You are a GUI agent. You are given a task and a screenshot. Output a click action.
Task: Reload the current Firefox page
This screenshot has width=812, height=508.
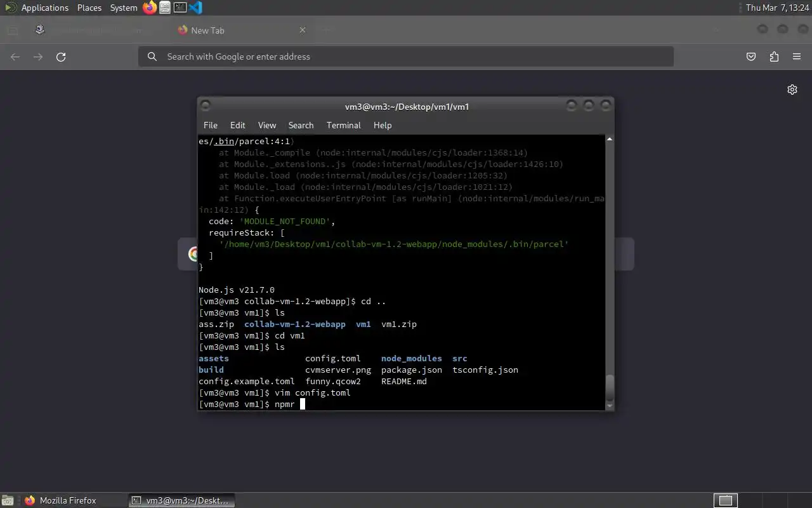(x=61, y=57)
